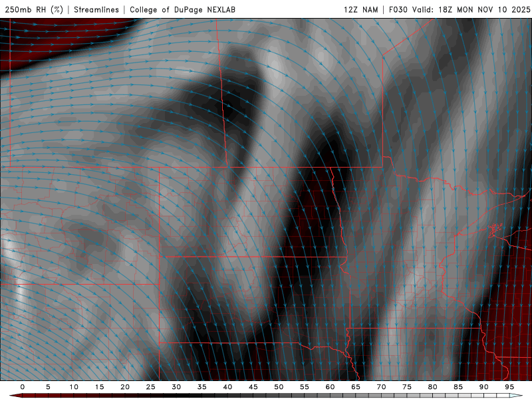Select the "25" colorbar tick label
The width and height of the screenshot is (532, 399).
(151, 387)
